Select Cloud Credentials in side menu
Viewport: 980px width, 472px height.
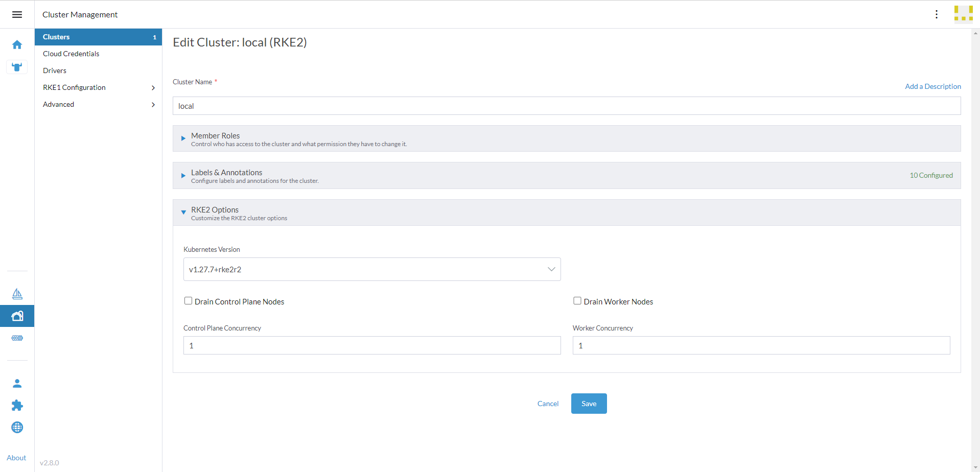[71, 54]
